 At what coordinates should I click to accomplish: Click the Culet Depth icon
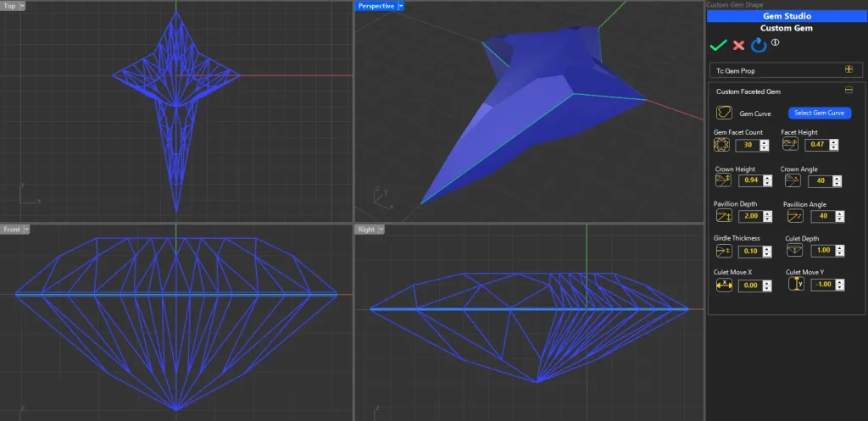(x=794, y=250)
